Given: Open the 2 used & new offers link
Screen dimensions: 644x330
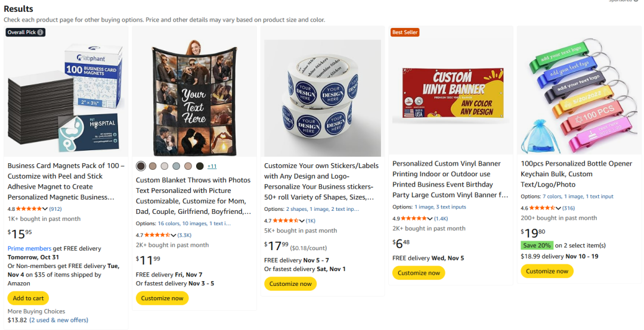Looking at the screenshot, I should coord(58,320).
